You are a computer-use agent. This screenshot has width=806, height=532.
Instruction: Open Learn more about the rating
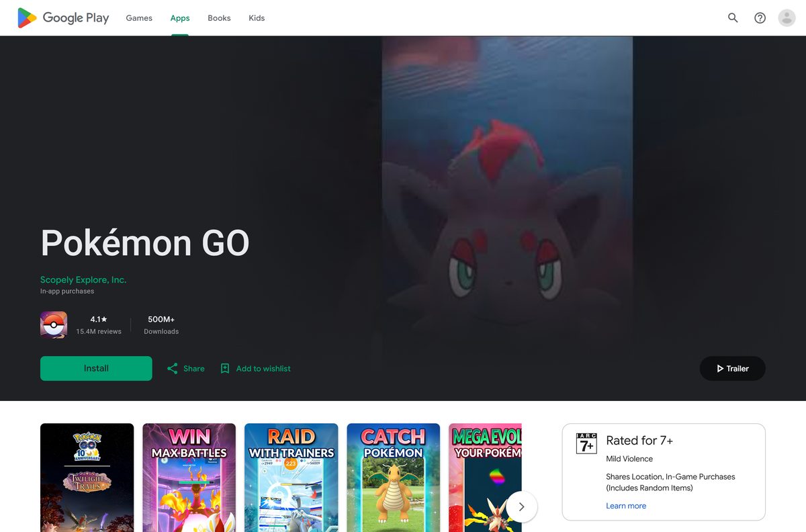626,506
